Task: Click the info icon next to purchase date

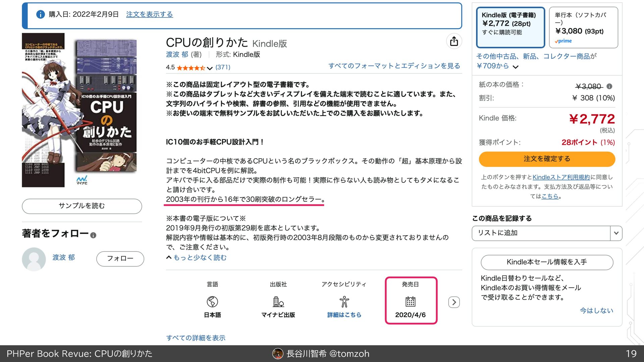Action: click(40, 14)
